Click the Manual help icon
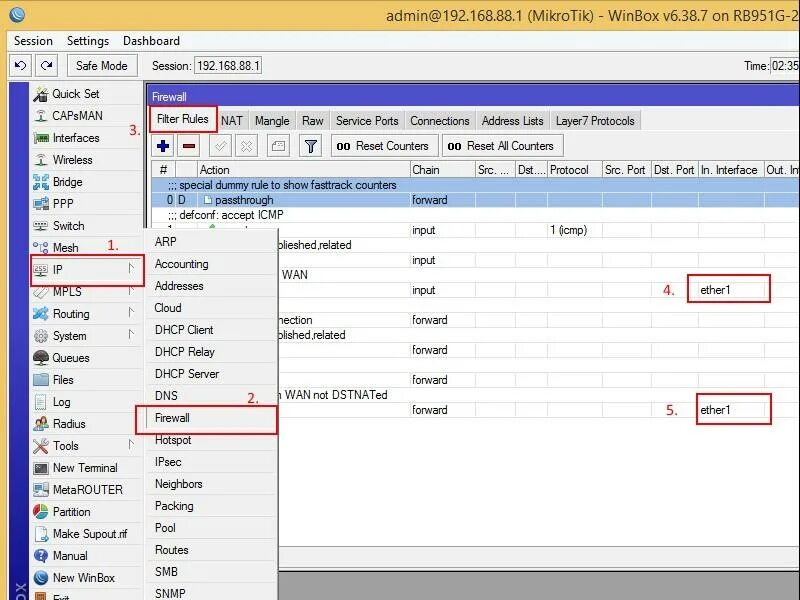Image resolution: width=800 pixels, height=600 pixels. click(41, 556)
